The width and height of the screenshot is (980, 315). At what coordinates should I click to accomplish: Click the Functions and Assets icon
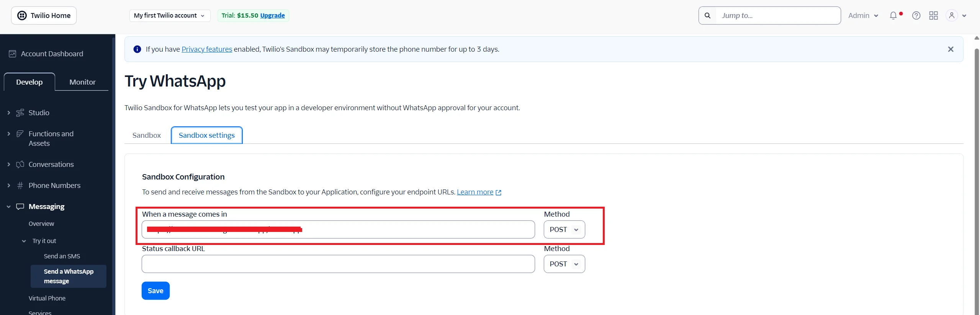20,134
